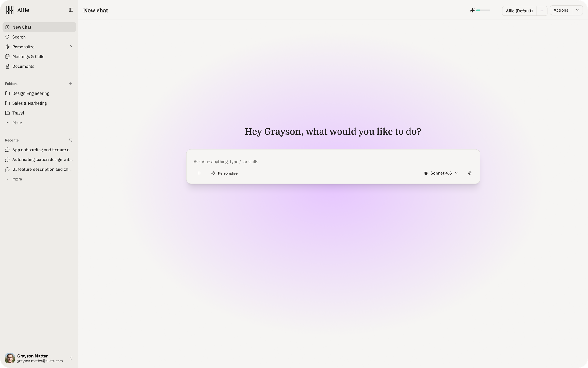588x368 pixels.
Task: Click the sparkle credits icon
Action: click(472, 10)
